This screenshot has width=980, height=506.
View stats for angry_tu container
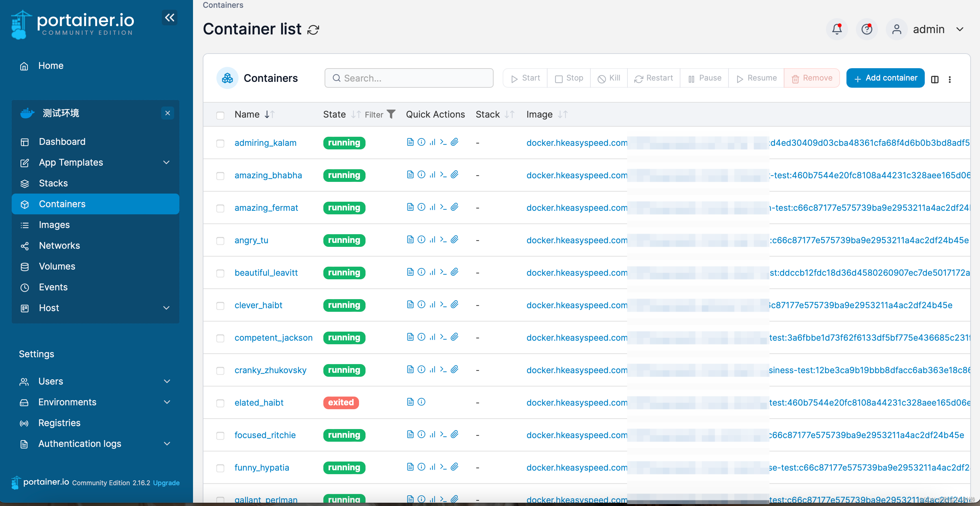[x=432, y=239]
